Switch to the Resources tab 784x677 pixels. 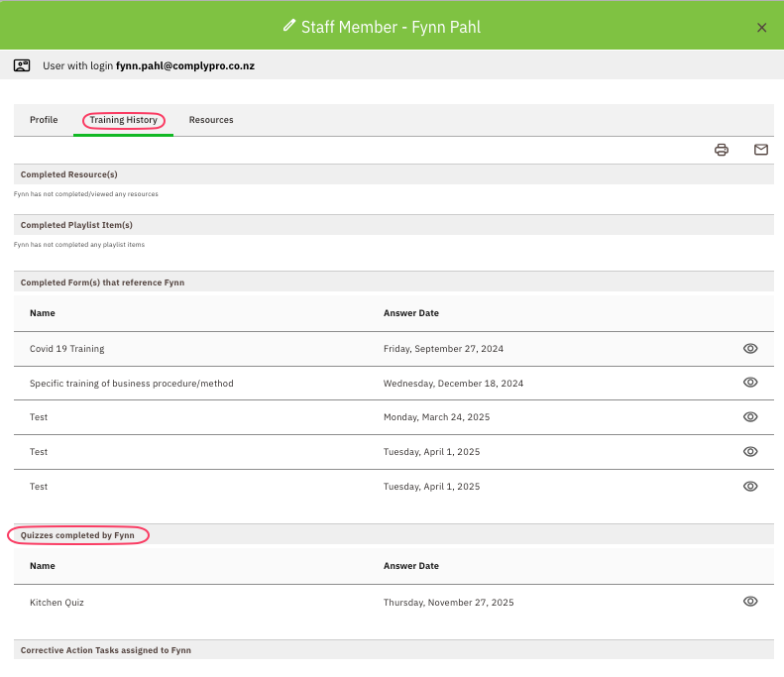pos(211,120)
